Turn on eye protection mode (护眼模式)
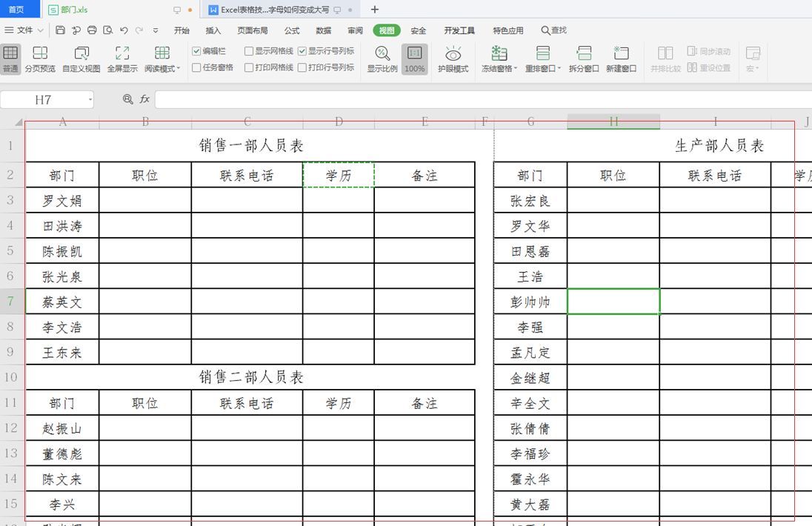 click(x=453, y=59)
